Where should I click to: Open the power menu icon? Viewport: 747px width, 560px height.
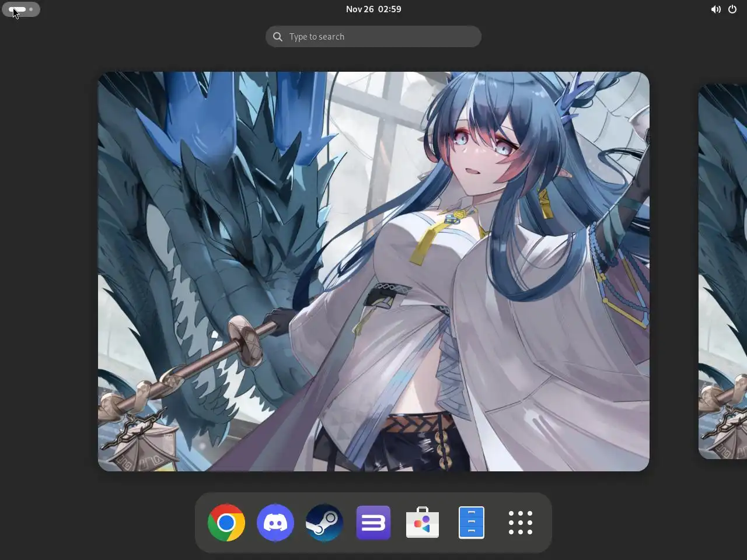point(732,9)
